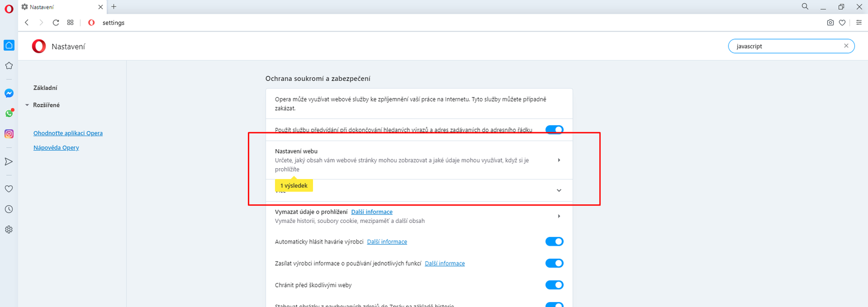Click the Ohodnoťte aplikaci Opera link
The image size is (868, 307).
[68, 133]
